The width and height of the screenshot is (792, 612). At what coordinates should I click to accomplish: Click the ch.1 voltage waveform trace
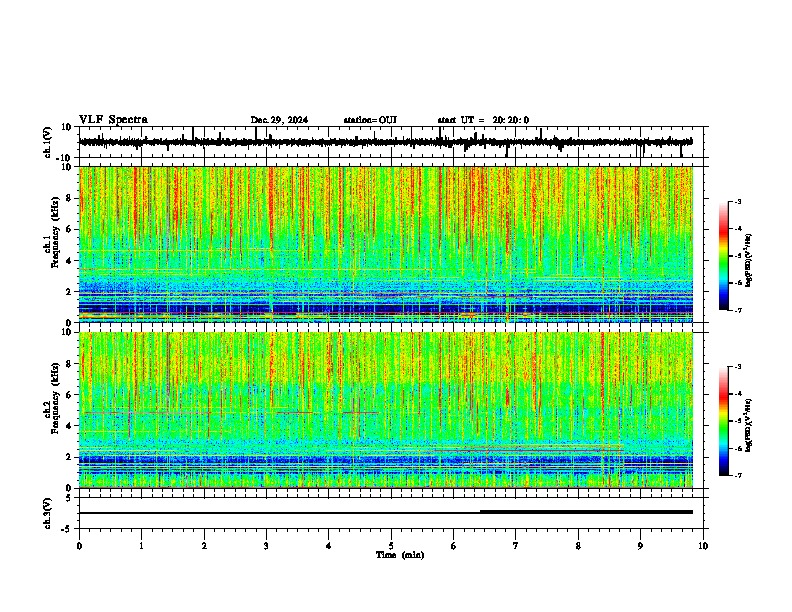385,142
